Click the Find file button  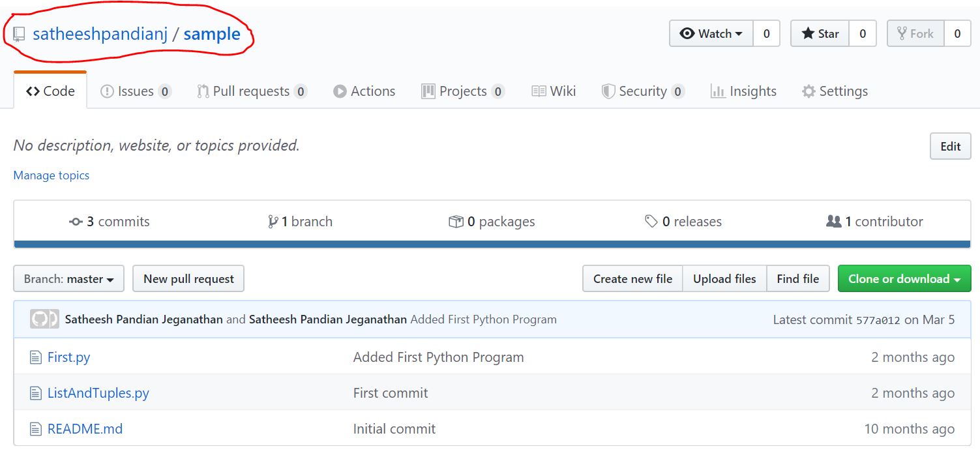click(798, 279)
